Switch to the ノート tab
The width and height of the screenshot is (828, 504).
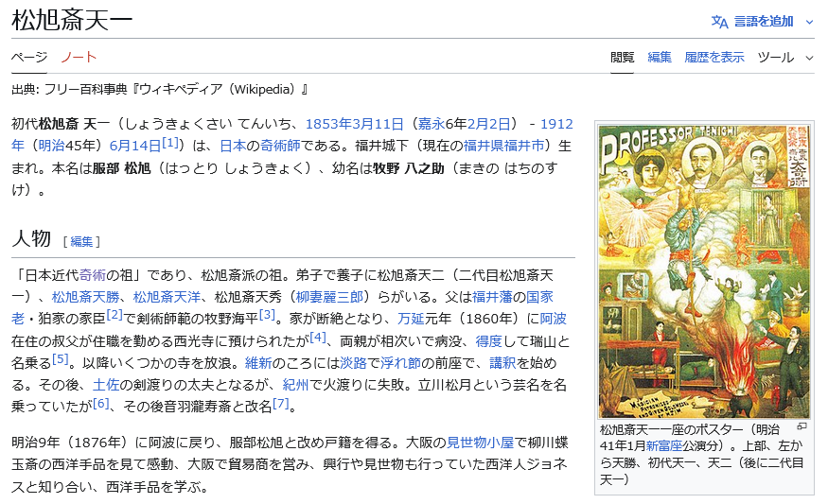(79, 57)
